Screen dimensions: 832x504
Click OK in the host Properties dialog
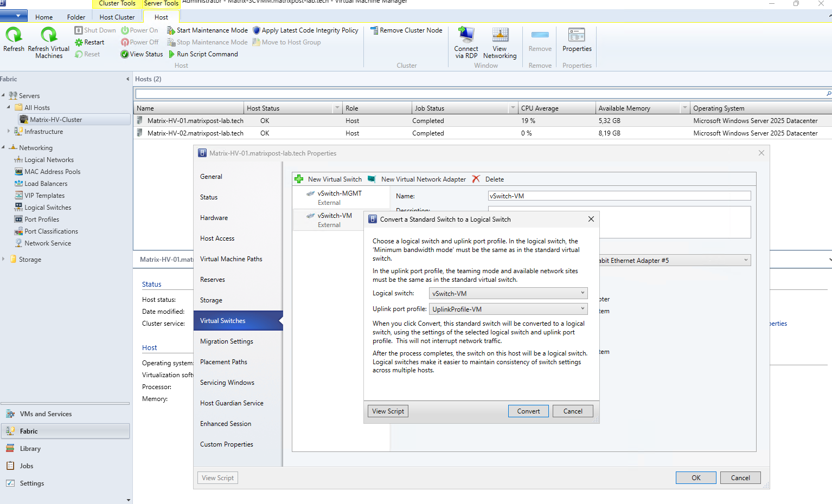[x=696, y=478]
